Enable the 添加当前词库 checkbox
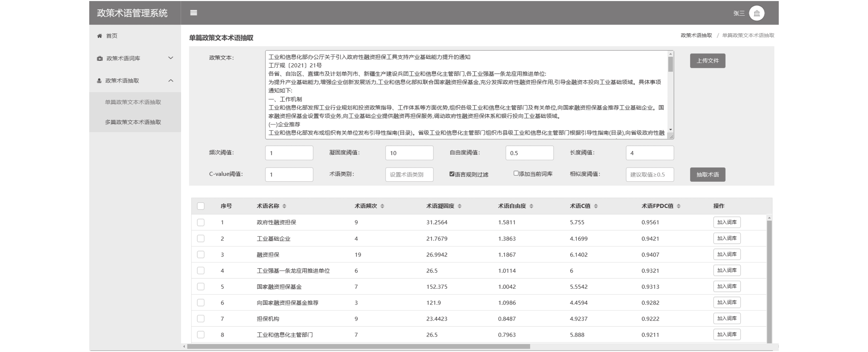The image size is (868, 352). [x=516, y=173]
